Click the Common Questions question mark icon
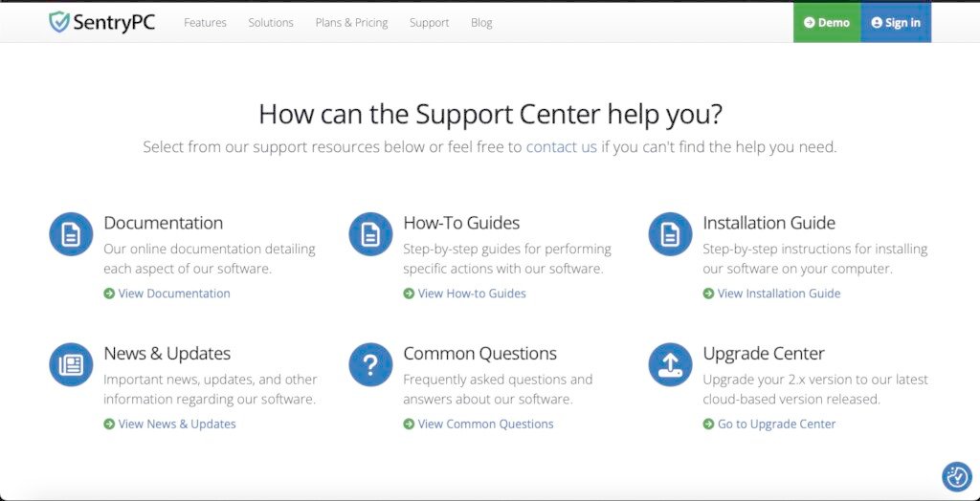This screenshot has height=501, width=980. [x=370, y=364]
